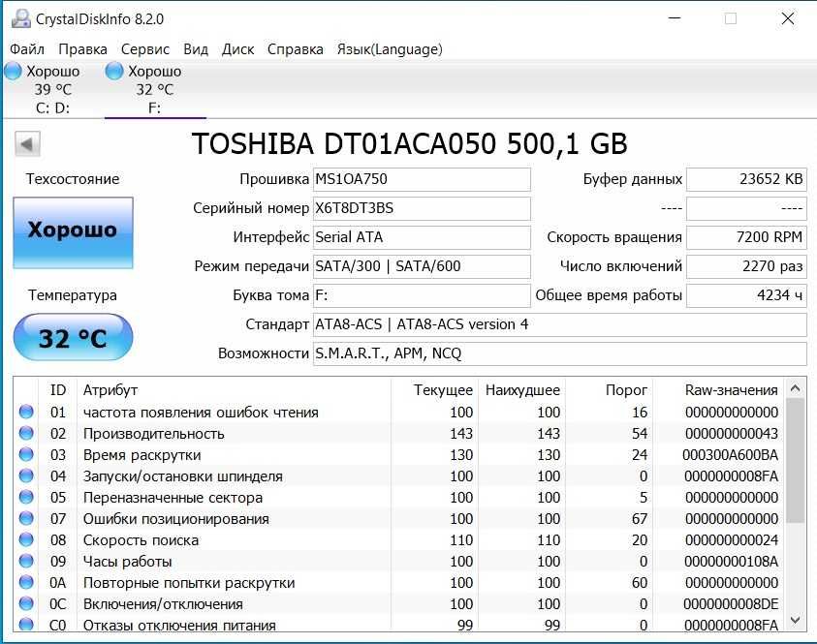The width and height of the screenshot is (817, 644).
Task: Click the Интерфейс field Serial ATA
Action: click(422, 237)
